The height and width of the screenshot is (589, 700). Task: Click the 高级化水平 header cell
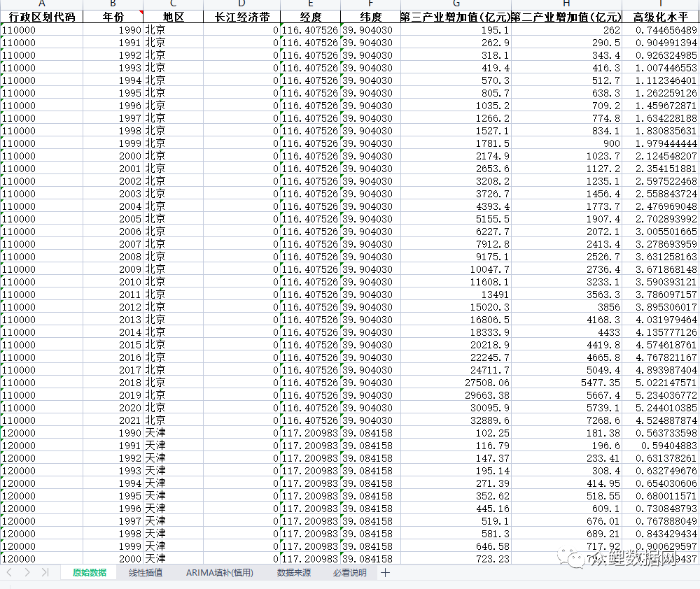tap(660, 17)
